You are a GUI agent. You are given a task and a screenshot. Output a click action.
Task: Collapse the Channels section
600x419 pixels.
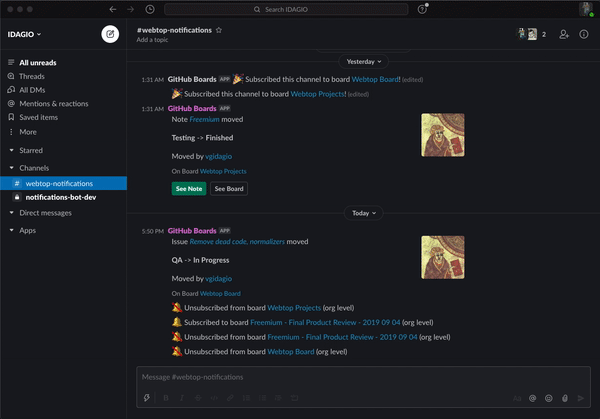11,168
